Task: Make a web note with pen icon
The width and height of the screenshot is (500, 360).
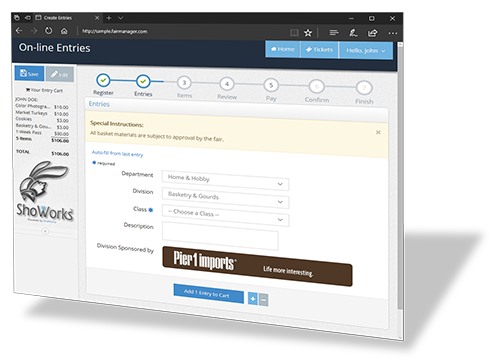Action: point(353,33)
